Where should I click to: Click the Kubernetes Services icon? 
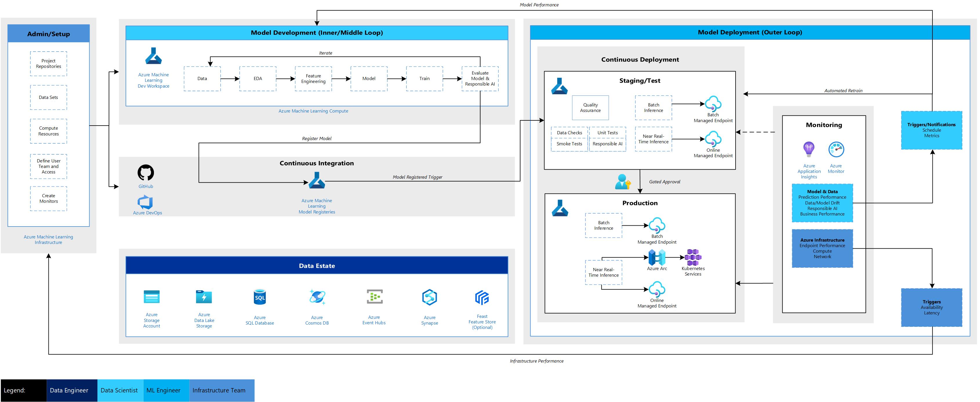click(693, 257)
